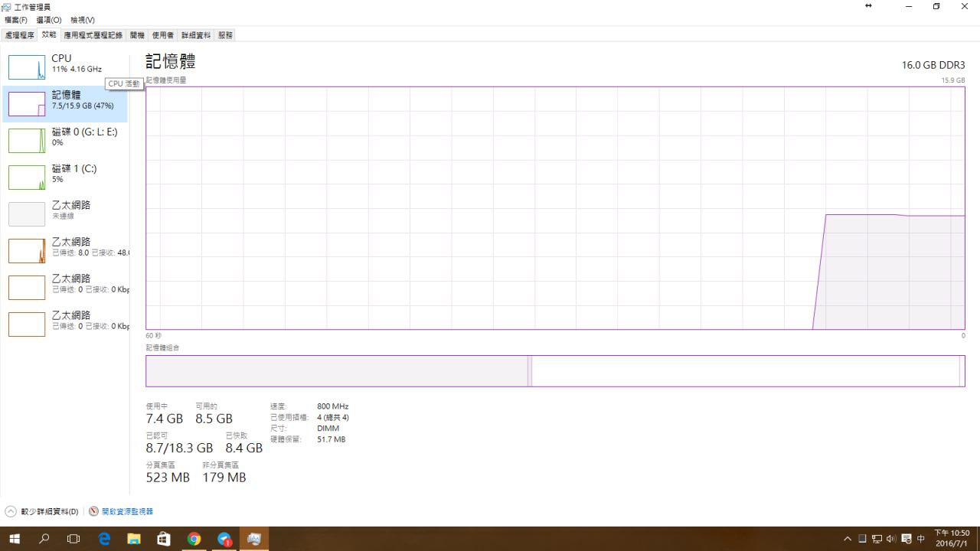Open the 詳細資料 tab
Viewport: 980px width, 551px height.
click(x=195, y=35)
